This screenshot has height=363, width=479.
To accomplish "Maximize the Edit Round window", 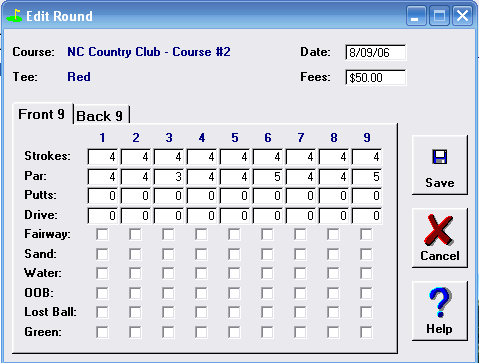I will point(439,16).
